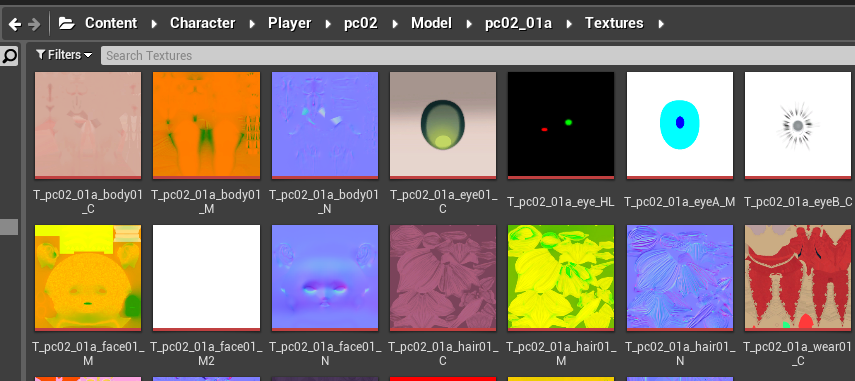Select the T_pc02_01a_hair01_C thumbnail
The image size is (855, 381).
(x=443, y=278)
